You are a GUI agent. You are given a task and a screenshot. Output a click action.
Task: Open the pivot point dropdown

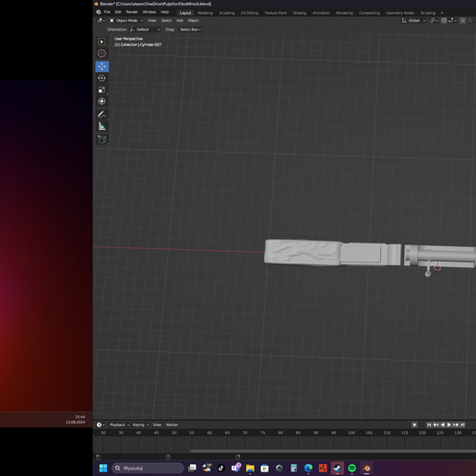pyautogui.click(x=434, y=20)
